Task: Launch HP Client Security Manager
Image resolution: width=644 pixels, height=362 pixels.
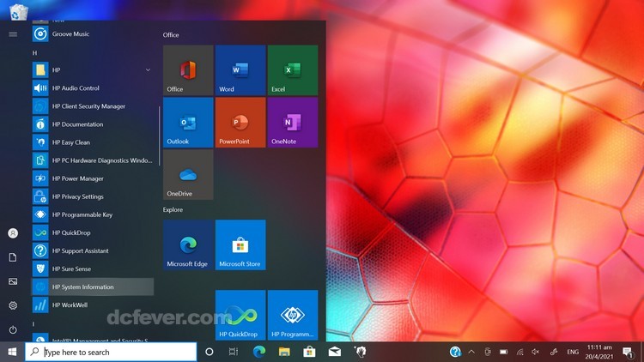Action: (93, 106)
